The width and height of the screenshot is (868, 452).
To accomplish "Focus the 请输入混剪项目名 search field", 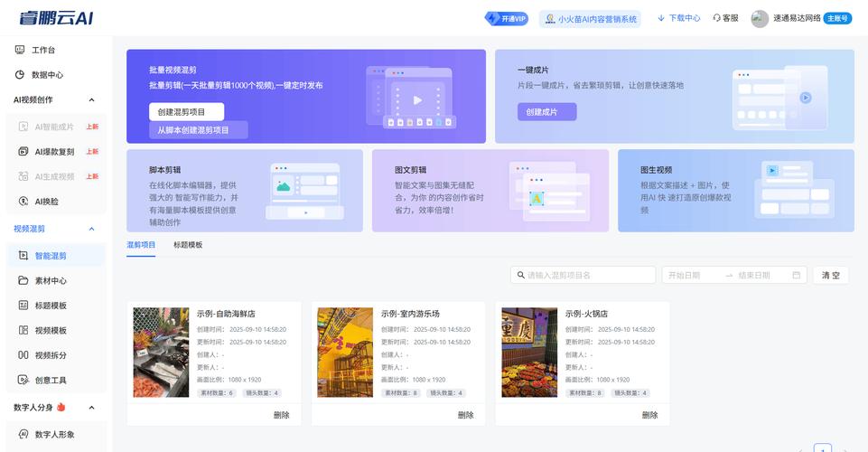I will coord(583,275).
